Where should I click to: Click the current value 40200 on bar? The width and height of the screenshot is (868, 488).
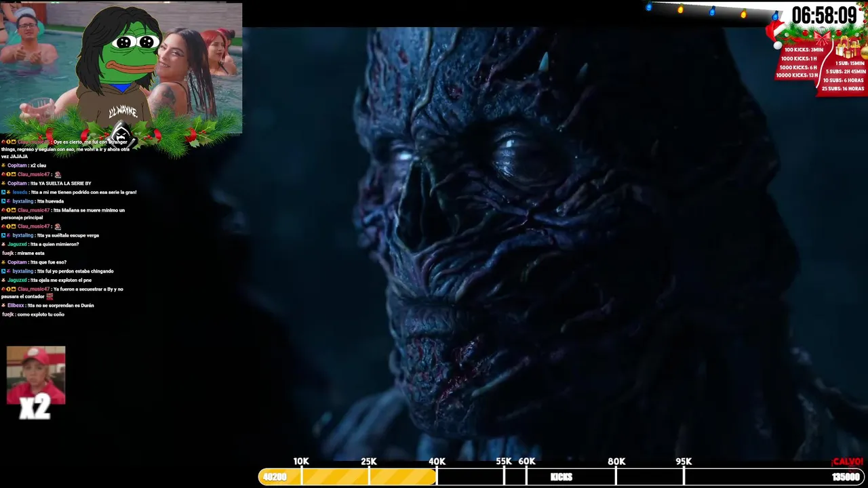click(x=274, y=477)
